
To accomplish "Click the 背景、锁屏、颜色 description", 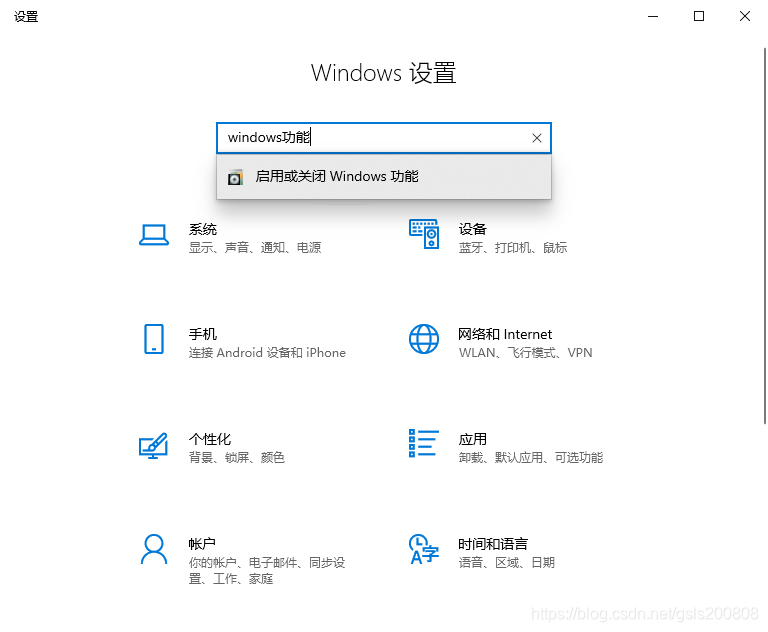I will 237,458.
